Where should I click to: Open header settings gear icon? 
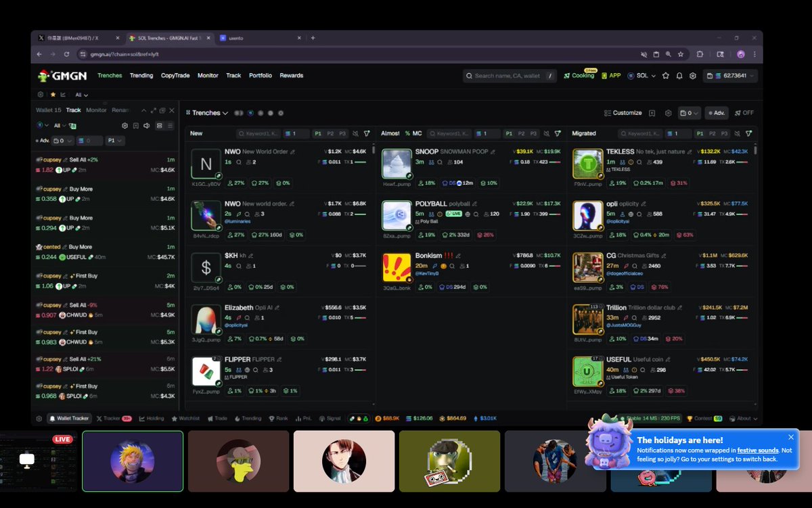tap(693, 76)
